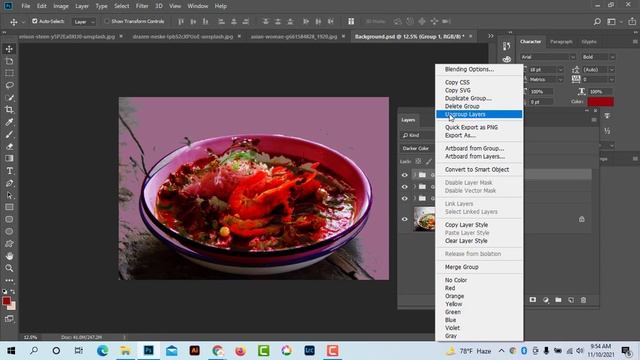Open the workspace switcher icon

click(611, 22)
